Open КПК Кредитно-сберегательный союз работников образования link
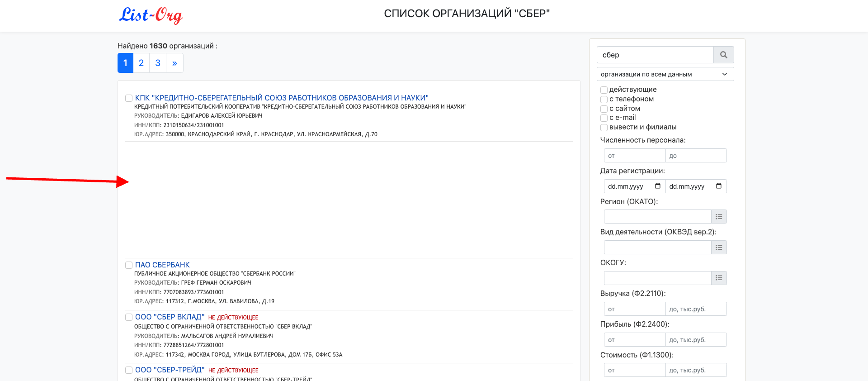The height and width of the screenshot is (381, 868). click(282, 98)
